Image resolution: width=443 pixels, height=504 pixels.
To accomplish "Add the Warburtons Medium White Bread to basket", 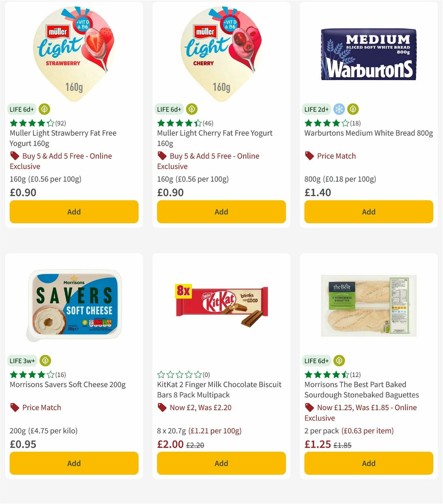I will coord(368,212).
